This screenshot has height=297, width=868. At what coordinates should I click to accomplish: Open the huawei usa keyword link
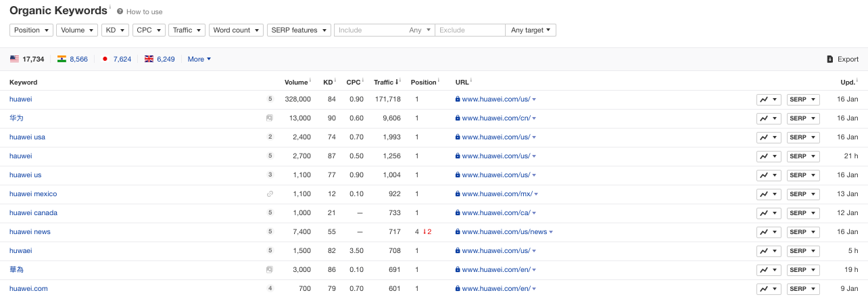pyautogui.click(x=27, y=137)
